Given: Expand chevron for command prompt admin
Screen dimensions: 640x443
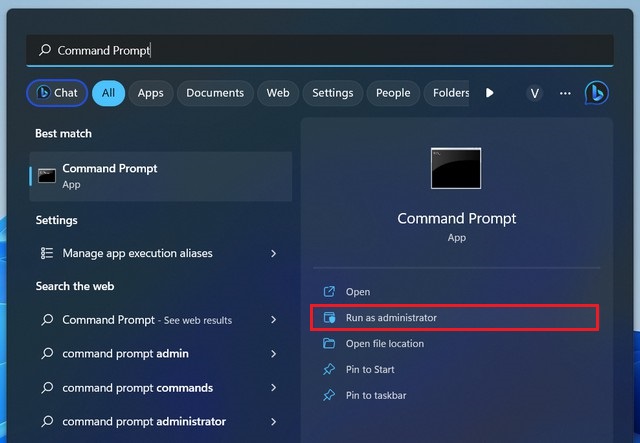Looking at the screenshot, I should click(273, 354).
